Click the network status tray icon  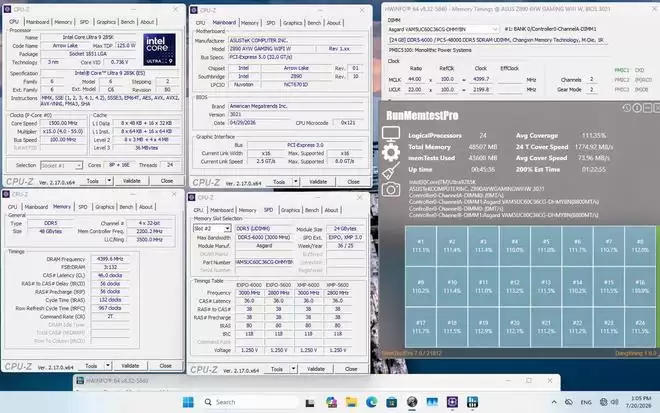pyautogui.click(x=604, y=402)
